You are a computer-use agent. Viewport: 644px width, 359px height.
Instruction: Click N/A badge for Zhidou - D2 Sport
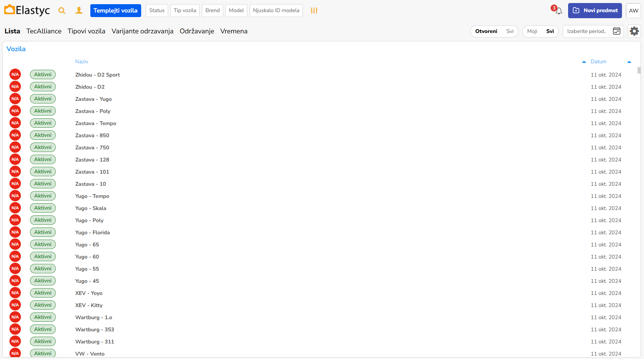(x=15, y=75)
